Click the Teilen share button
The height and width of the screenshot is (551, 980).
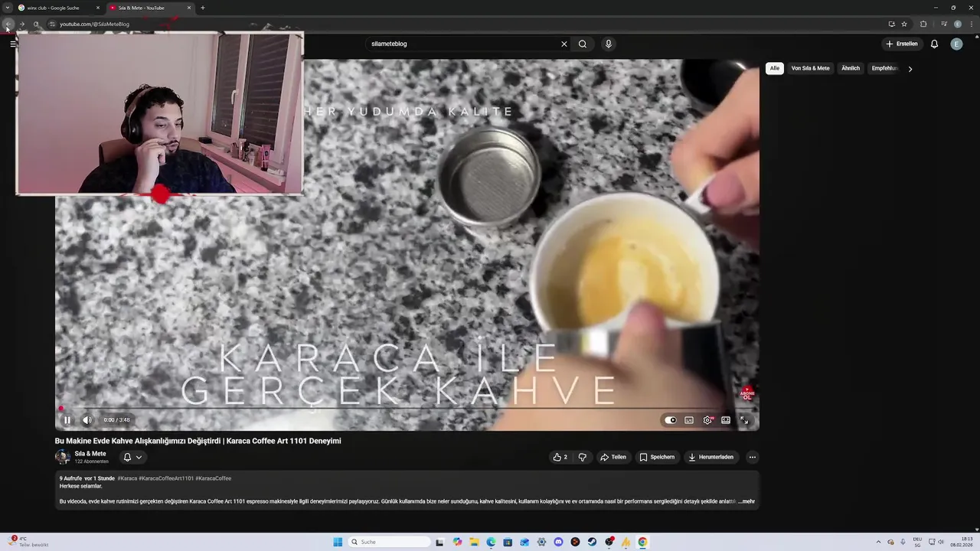tap(613, 457)
